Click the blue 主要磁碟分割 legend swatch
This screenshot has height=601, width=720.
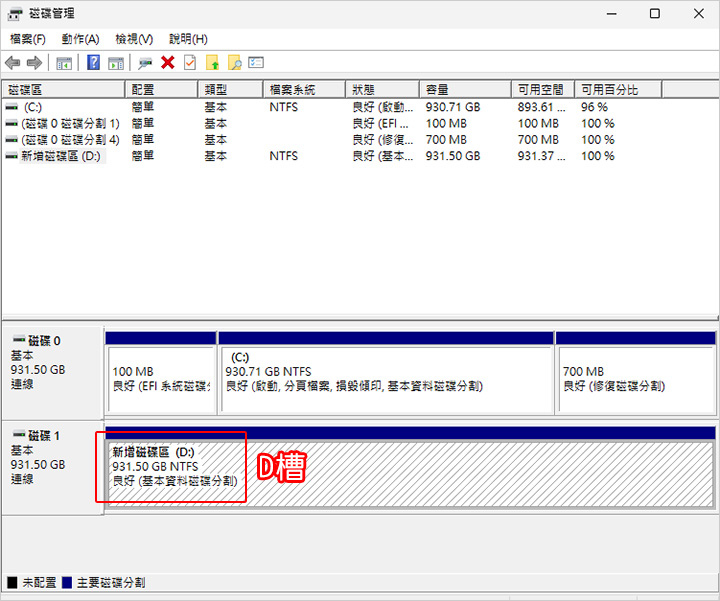click(67, 583)
